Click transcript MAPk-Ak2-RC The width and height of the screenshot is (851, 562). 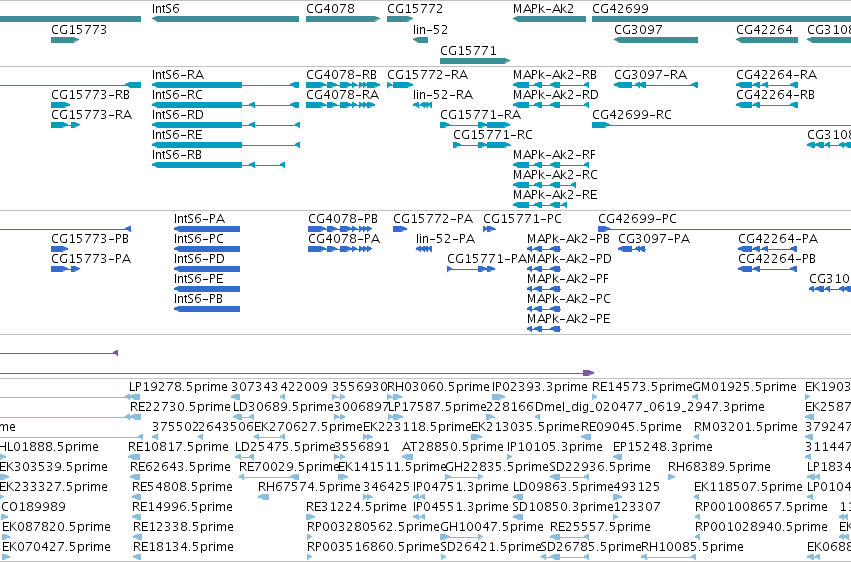click(x=544, y=185)
